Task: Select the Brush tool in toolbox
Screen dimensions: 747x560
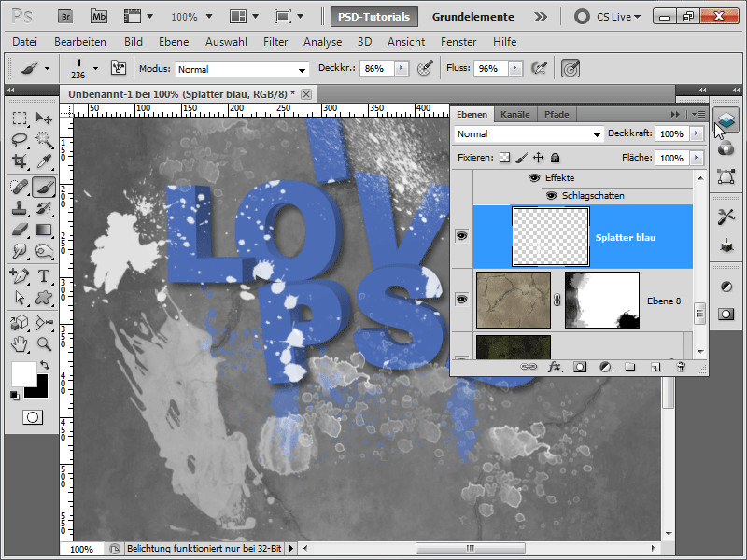Action: tap(44, 187)
